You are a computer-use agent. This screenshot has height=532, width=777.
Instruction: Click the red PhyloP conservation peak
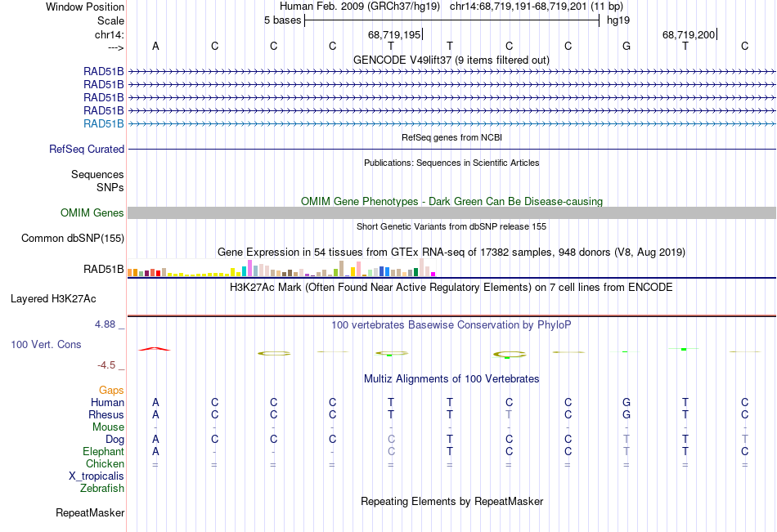click(155, 349)
